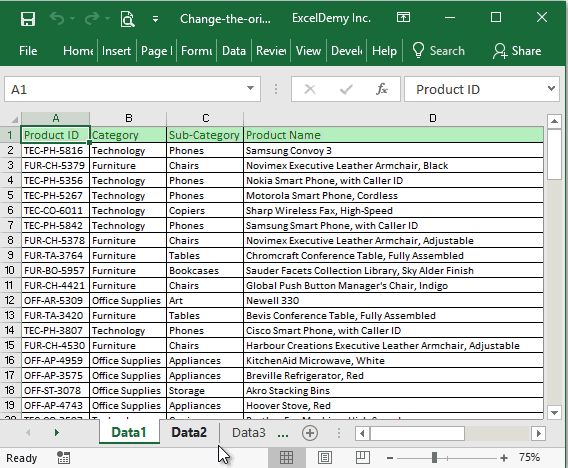This screenshot has height=468, width=568.
Task: Switch to Normal view icon
Action: pos(286,458)
